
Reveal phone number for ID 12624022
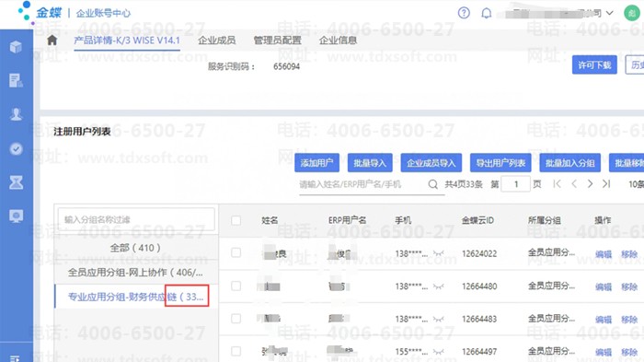tap(438, 254)
